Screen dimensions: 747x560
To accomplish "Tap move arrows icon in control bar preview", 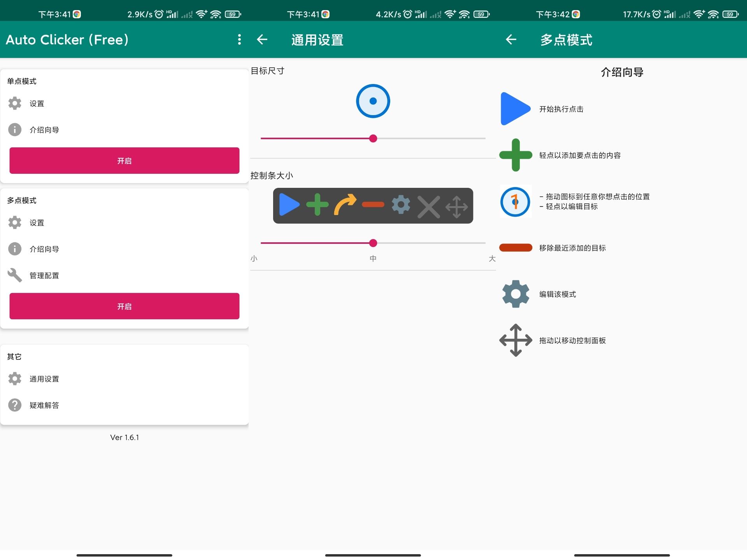I will coord(457,206).
